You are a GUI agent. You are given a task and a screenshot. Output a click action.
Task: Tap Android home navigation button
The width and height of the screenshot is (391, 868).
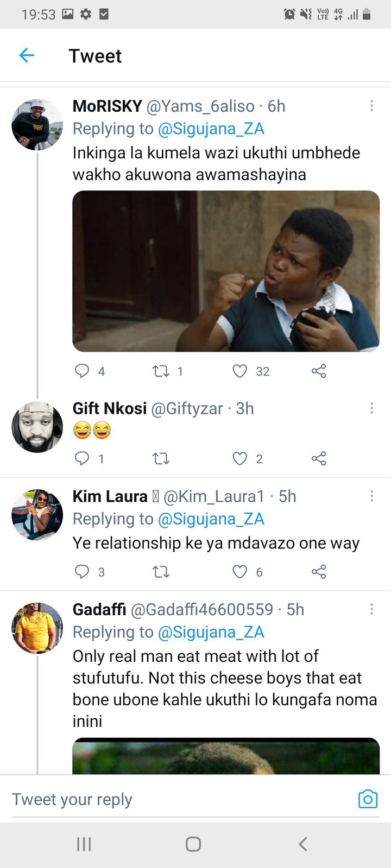click(x=193, y=844)
